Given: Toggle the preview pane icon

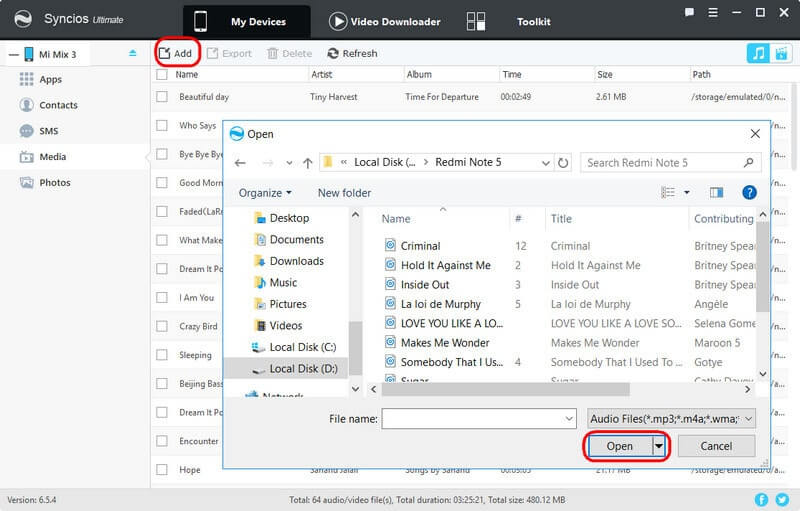Looking at the screenshot, I should (x=716, y=192).
